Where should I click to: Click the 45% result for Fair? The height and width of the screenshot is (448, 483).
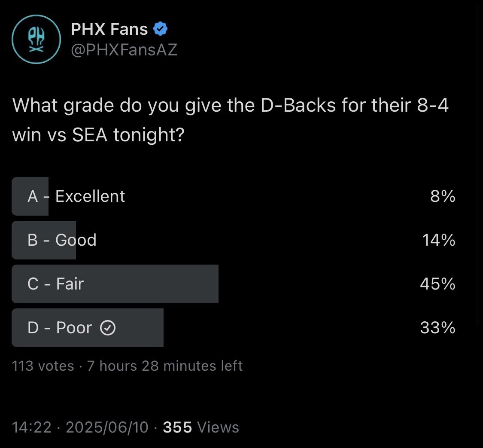[x=437, y=284]
